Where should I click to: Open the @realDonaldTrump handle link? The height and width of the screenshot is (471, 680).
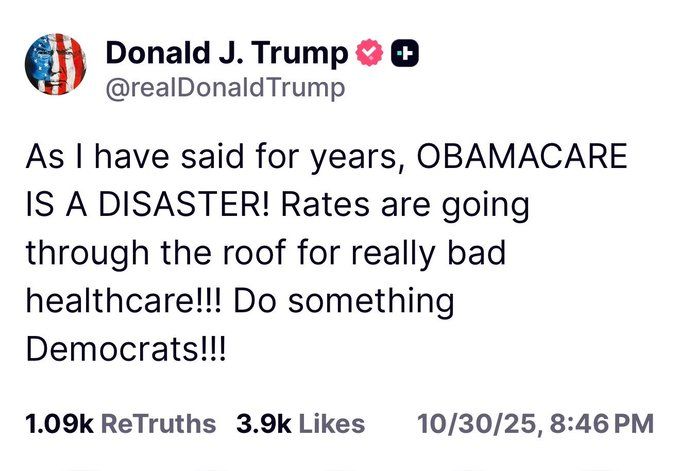click(225, 88)
